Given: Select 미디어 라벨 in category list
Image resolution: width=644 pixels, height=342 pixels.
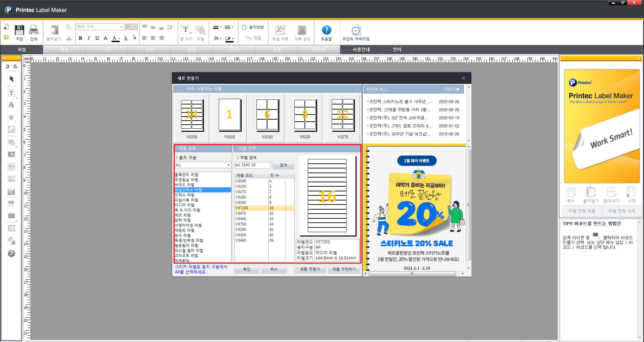Looking at the screenshot, I should [184, 205].
